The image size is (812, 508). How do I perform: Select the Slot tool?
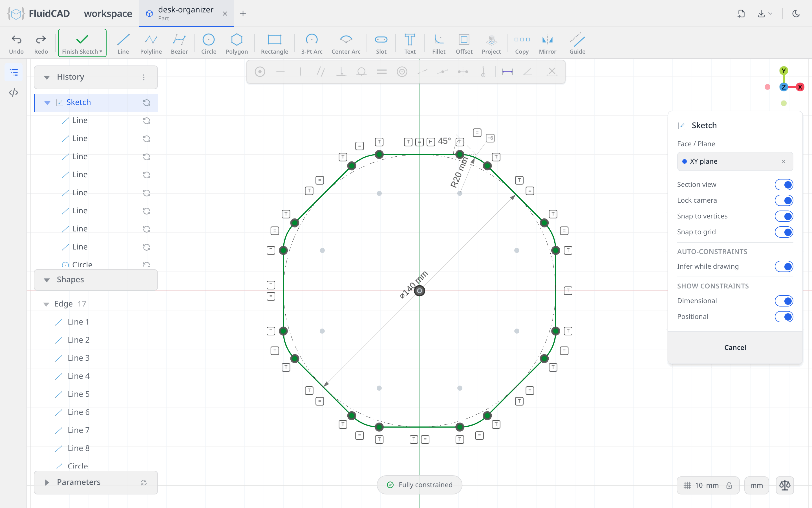tap(381, 43)
